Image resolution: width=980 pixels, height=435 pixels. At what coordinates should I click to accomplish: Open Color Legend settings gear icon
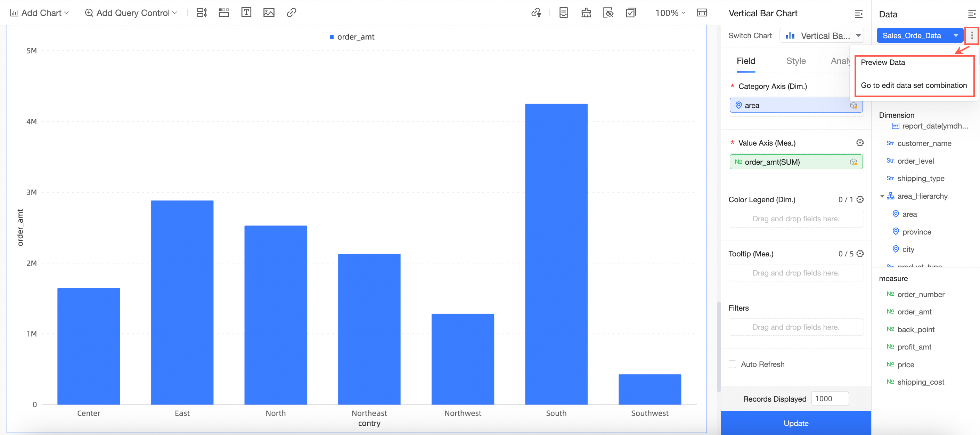pos(860,199)
